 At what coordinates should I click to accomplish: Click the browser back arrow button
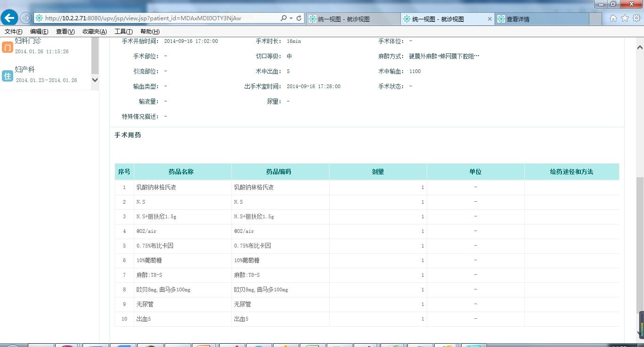[x=9, y=18]
